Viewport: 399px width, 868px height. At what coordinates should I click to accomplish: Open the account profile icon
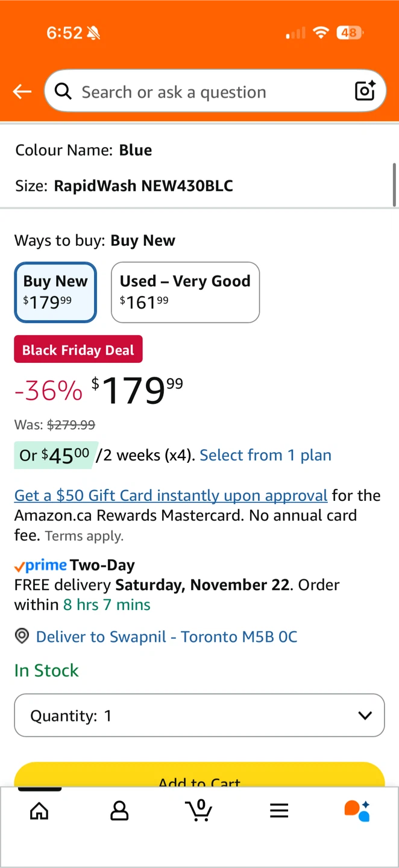pyautogui.click(x=119, y=811)
